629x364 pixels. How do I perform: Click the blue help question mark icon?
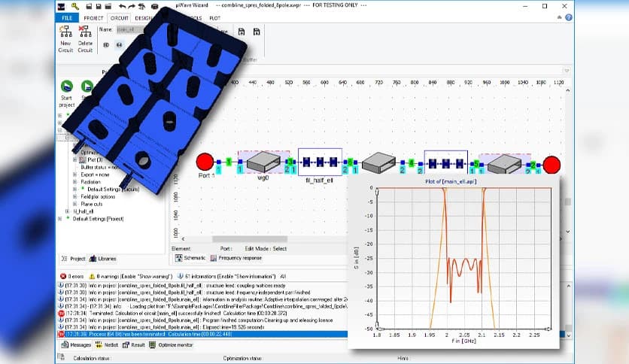click(x=568, y=17)
